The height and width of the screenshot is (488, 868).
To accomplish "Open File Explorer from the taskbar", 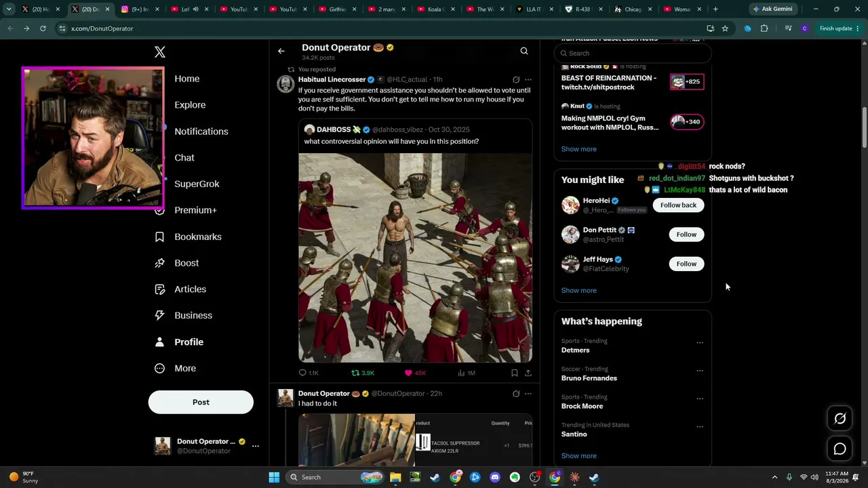I will pyautogui.click(x=395, y=477).
